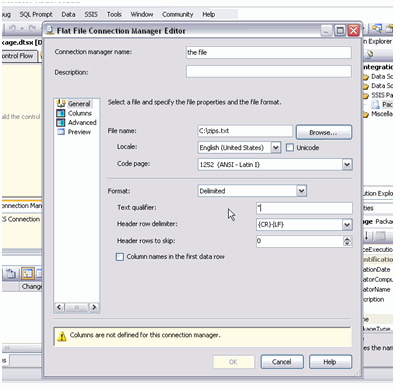This screenshot has height=389, width=395.
Task: Click the Columns are not defined warning text
Action: 145,335
